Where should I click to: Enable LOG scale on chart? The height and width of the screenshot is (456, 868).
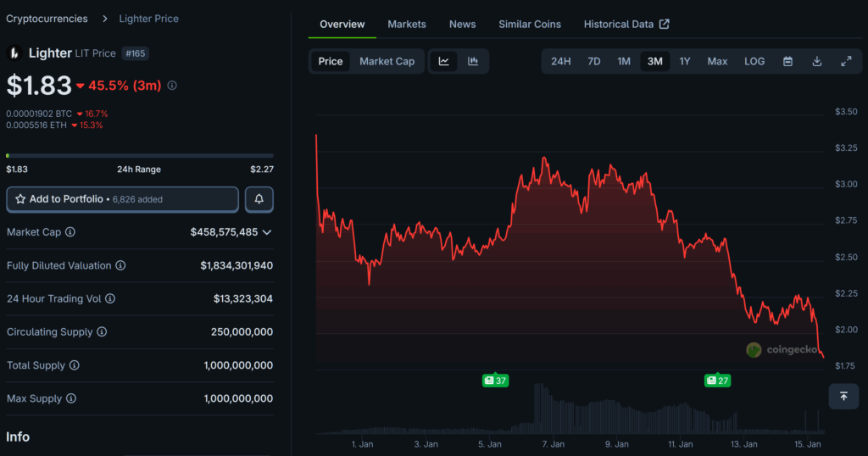tap(754, 61)
